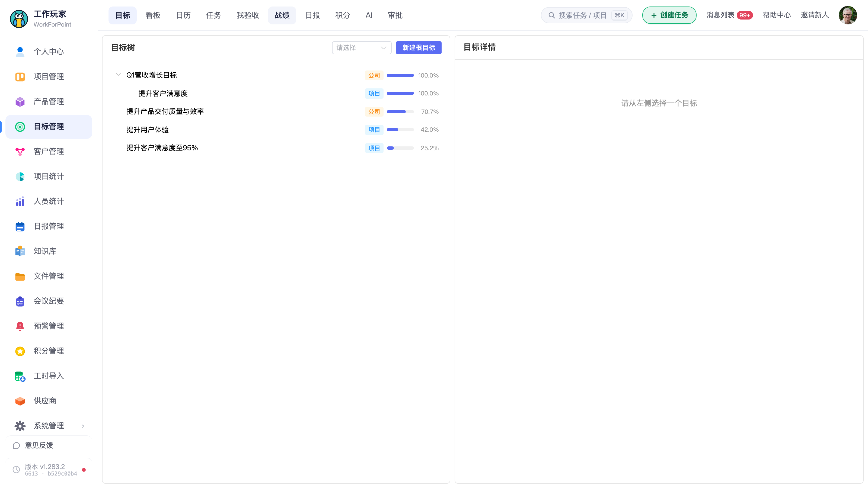The width and height of the screenshot is (868, 488).
Task: Click the 项目统计 pie chart icon
Action: [x=20, y=176]
